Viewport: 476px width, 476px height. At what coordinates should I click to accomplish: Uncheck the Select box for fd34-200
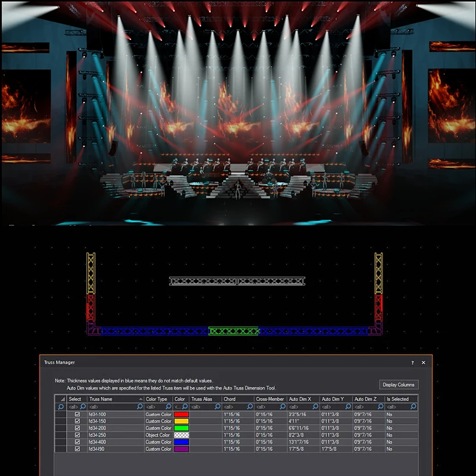[77, 428]
